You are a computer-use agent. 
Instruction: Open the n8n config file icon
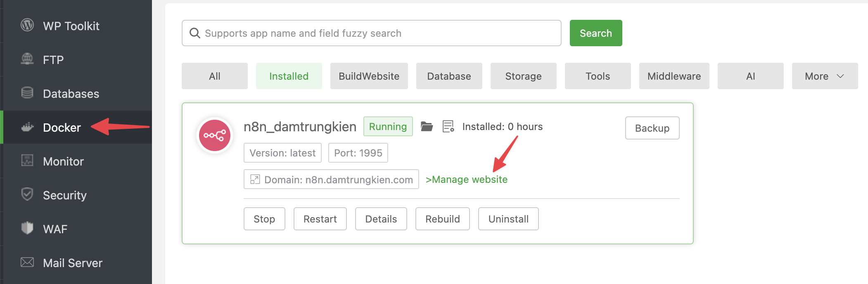448,126
